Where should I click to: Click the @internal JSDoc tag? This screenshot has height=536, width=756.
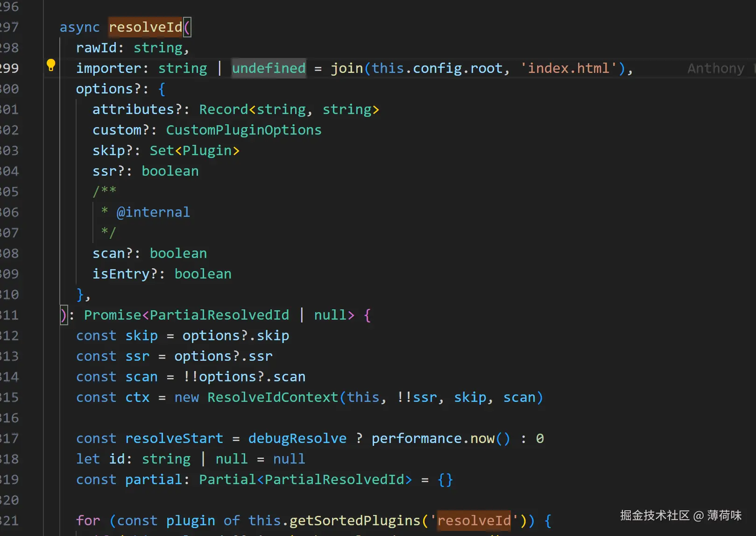click(153, 212)
